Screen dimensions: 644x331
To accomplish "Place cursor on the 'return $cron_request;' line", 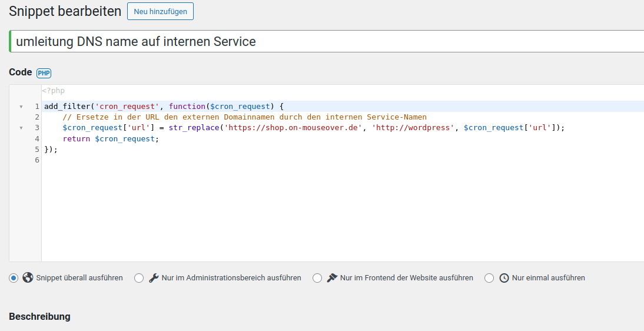I will click(111, 139).
